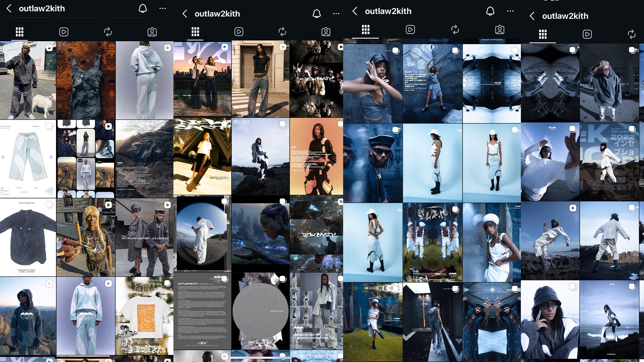Select the outlaw2kith heading in third panel
Screen dimensions: 644x362
point(388,11)
